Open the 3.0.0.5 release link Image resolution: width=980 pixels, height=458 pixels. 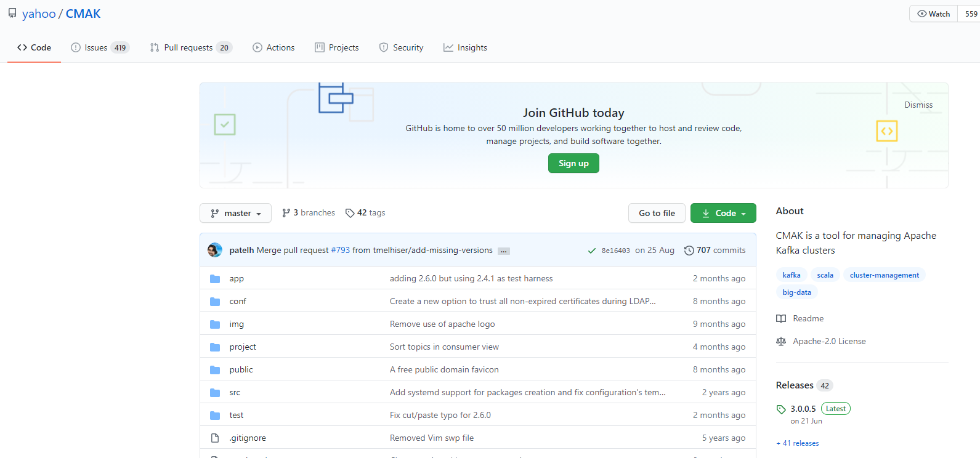pyautogui.click(x=803, y=409)
